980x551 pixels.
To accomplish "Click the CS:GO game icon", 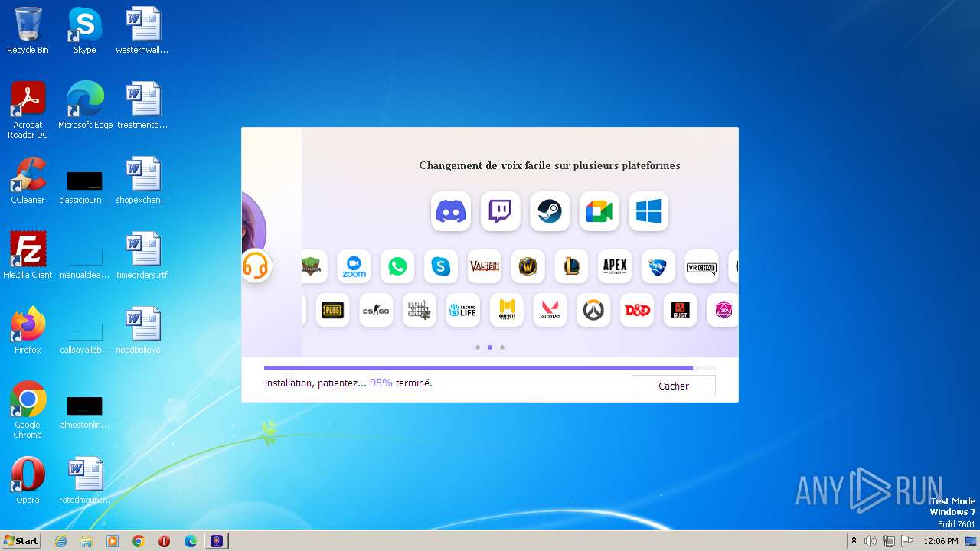I will click(376, 310).
